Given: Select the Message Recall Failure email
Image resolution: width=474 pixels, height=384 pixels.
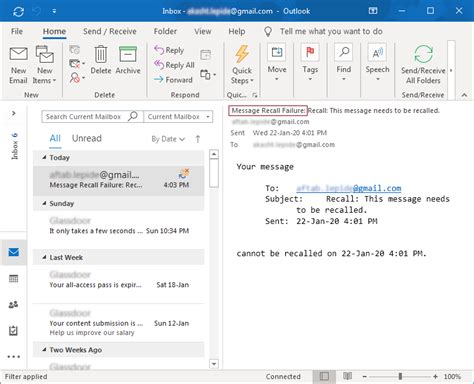Looking at the screenshot, I should point(119,180).
